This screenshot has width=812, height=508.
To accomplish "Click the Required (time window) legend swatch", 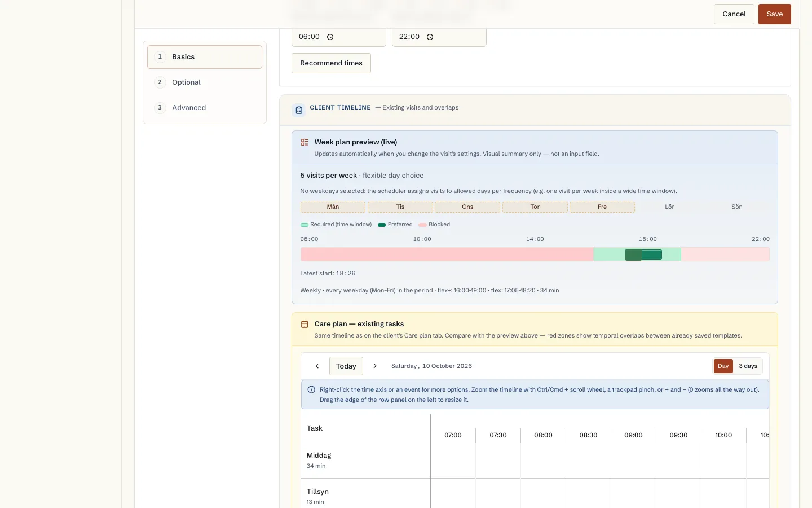I will pyautogui.click(x=304, y=225).
